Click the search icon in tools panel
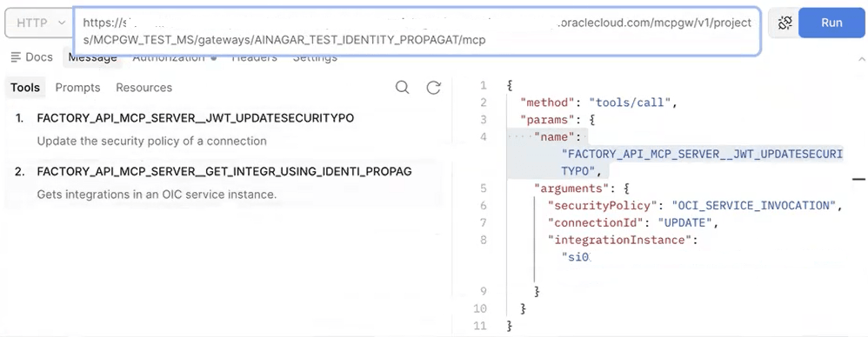This screenshot has width=868, height=337. (403, 87)
